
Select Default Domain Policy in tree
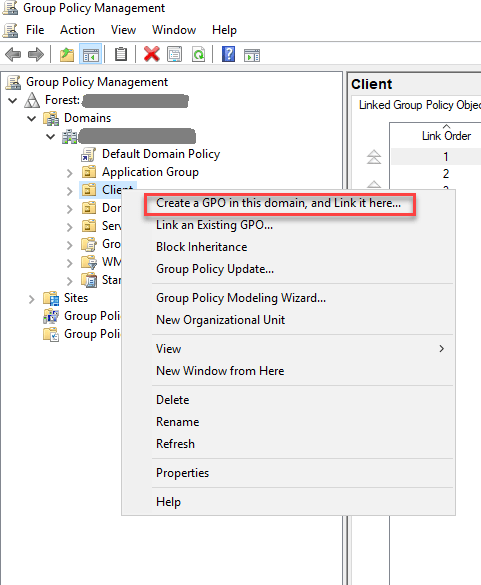click(161, 154)
